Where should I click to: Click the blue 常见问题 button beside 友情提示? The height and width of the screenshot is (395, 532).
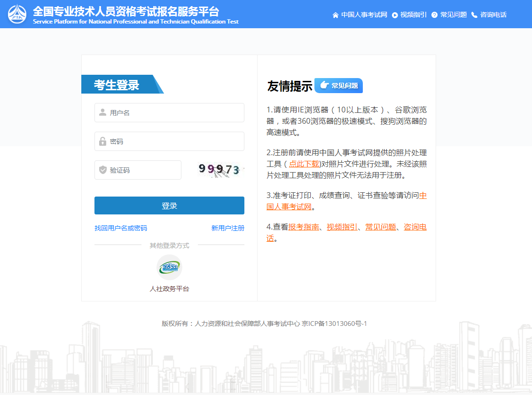point(338,86)
